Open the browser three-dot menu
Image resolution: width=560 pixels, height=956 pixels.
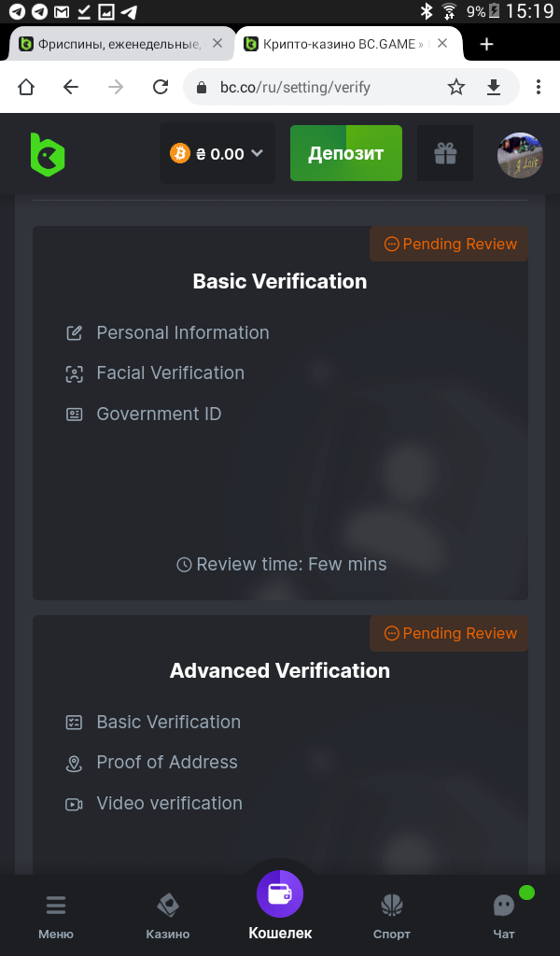click(539, 88)
